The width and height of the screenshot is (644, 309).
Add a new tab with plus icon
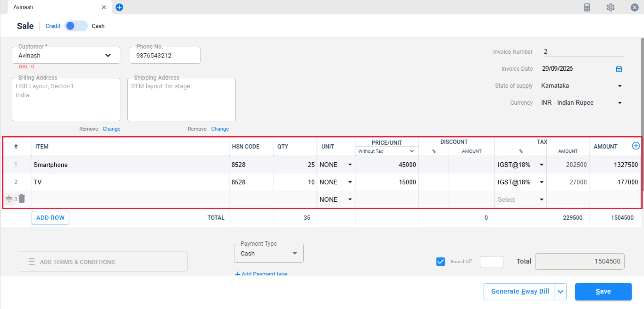(x=119, y=7)
